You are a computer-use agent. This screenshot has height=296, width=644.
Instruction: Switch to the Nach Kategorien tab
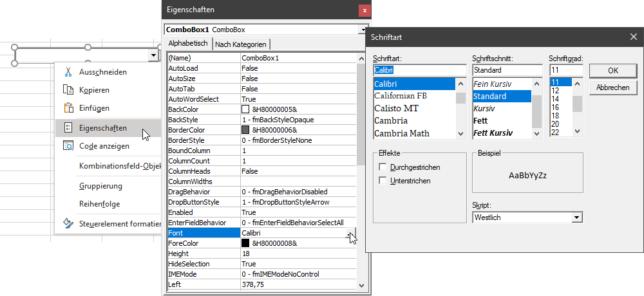click(x=240, y=44)
